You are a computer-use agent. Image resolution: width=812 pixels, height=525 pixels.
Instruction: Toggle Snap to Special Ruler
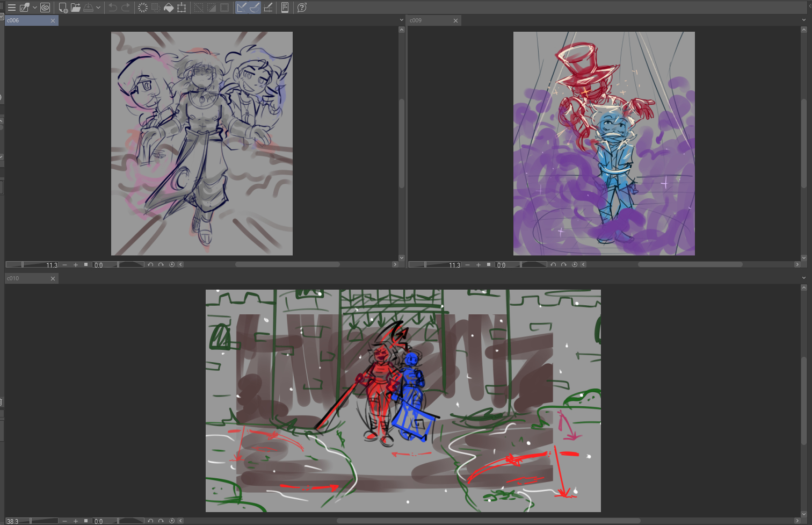click(255, 8)
